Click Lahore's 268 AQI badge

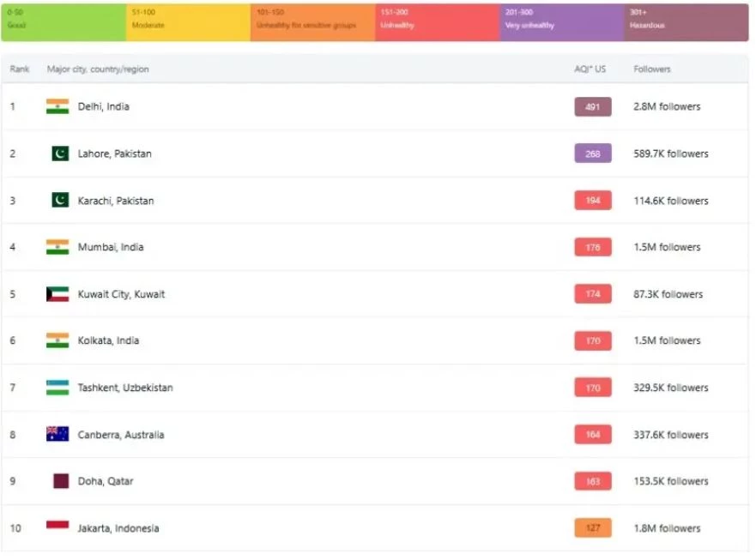[593, 154]
